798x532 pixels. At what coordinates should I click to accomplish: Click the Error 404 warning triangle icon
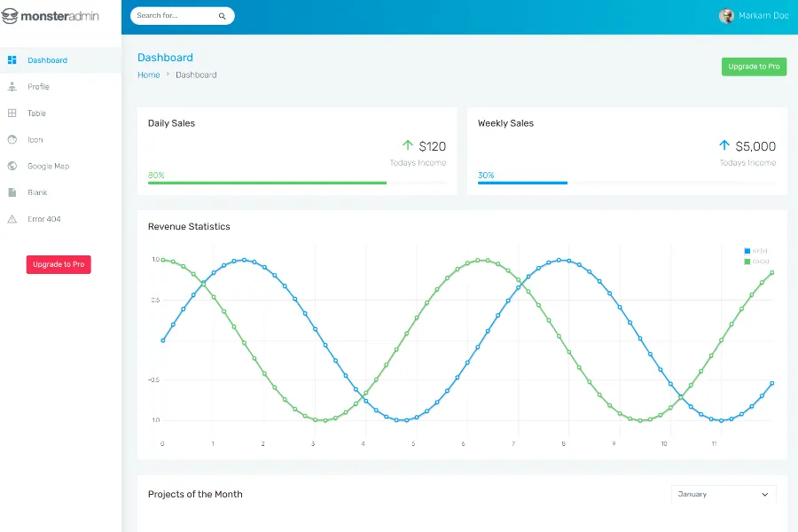click(x=12, y=219)
